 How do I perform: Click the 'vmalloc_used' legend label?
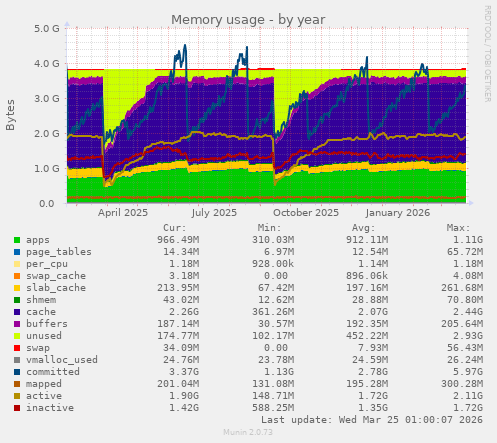tap(62, 360)
